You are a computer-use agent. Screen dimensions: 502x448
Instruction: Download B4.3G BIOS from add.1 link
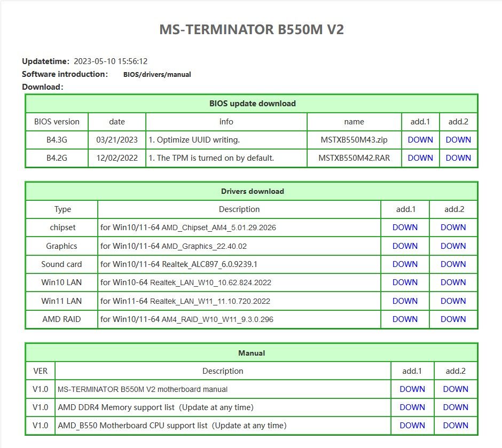coord(420,140)
